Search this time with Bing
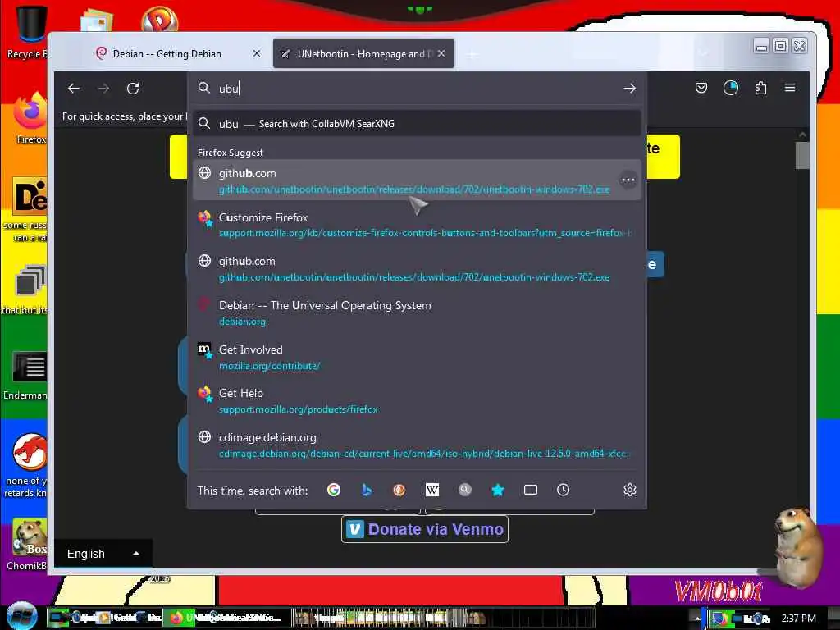This screenshot has width=840, height=630. pyautogui.click(x=367, y=490)
